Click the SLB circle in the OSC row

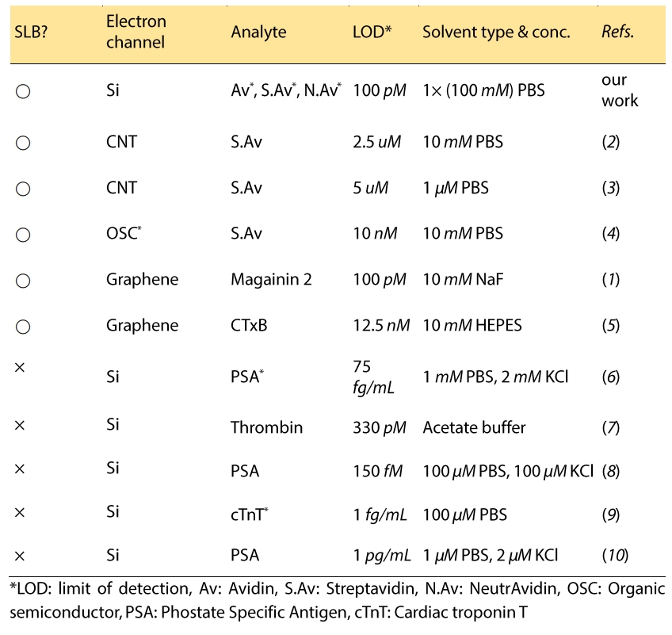point(22,235)
